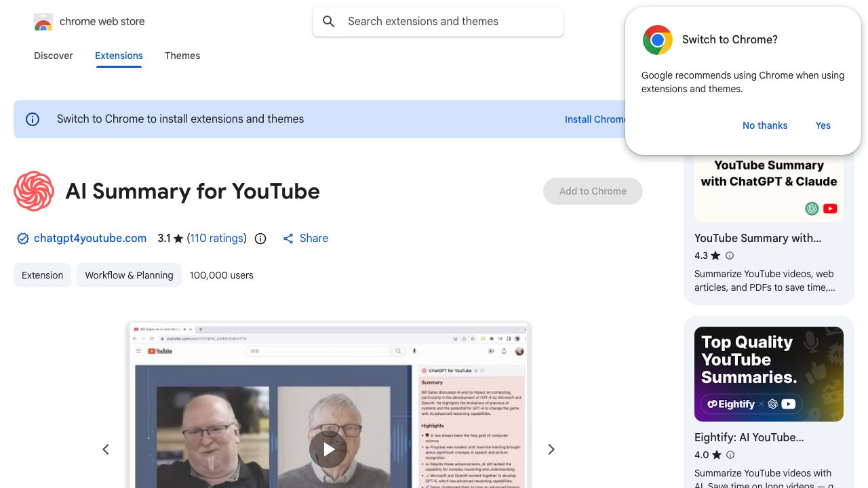The height and width of the screenshot is (488, 868).
Task: Click the Eightify: AI YouTube... card title
Action: click(x=749, y=437)
